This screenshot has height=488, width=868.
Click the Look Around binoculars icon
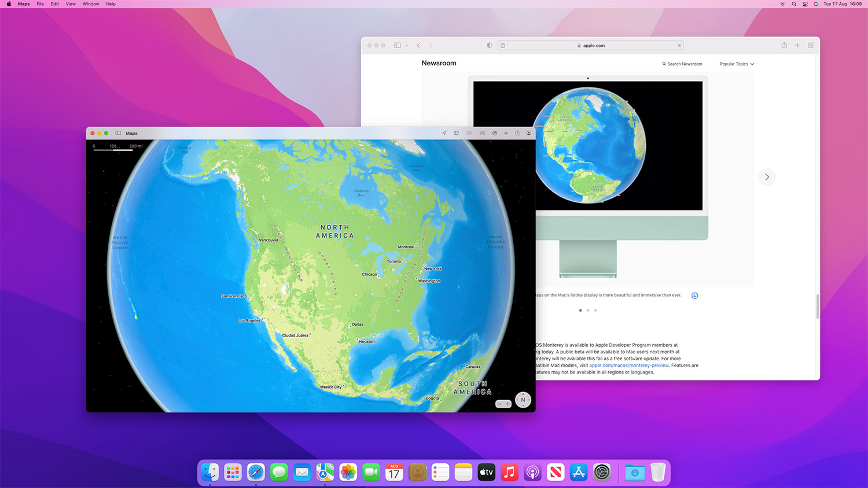coord(482,133)
